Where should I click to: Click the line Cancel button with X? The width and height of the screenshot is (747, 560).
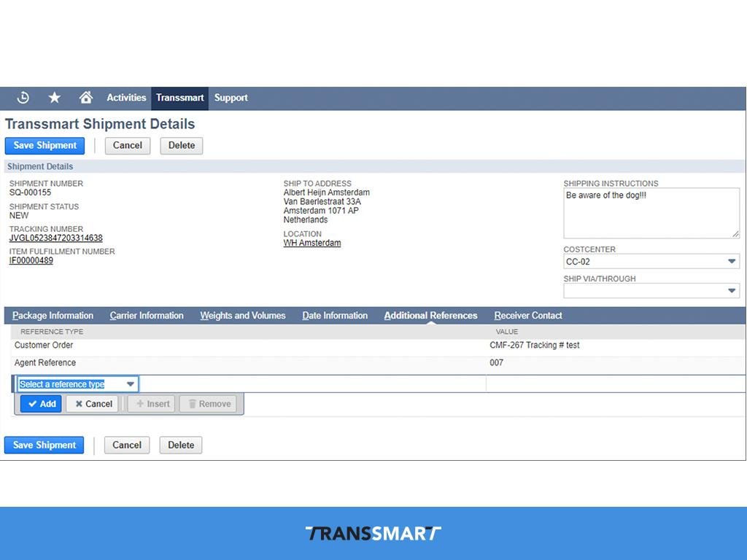pyautogui.click(x=93, y=404)
